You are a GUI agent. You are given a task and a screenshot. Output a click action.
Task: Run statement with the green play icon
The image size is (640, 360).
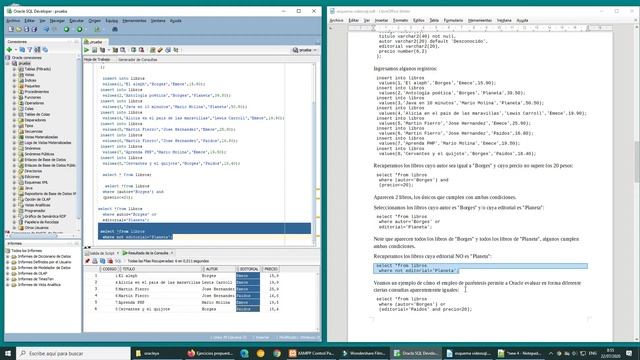tap(87, 50)
